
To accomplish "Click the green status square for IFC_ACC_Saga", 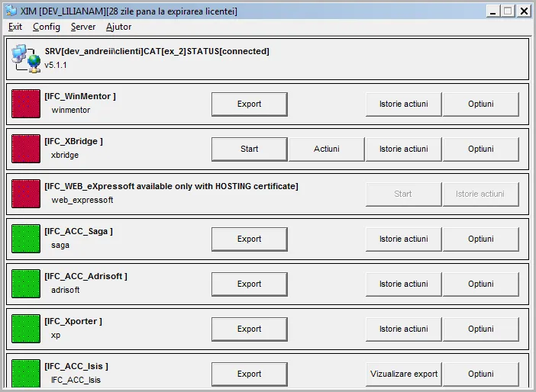I will point(26,239).
